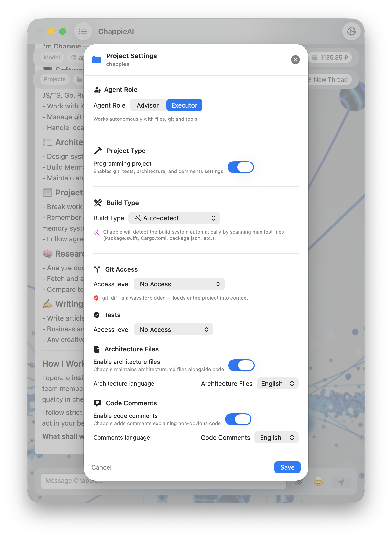Open the emoji picker icon
This screenshot has width=392, height=539.
pyautogui.click(x=318, y=482)
